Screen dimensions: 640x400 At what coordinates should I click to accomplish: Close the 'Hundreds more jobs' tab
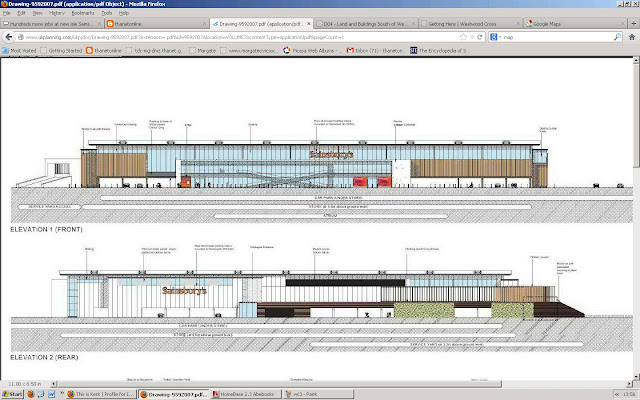tap(99, 24)
